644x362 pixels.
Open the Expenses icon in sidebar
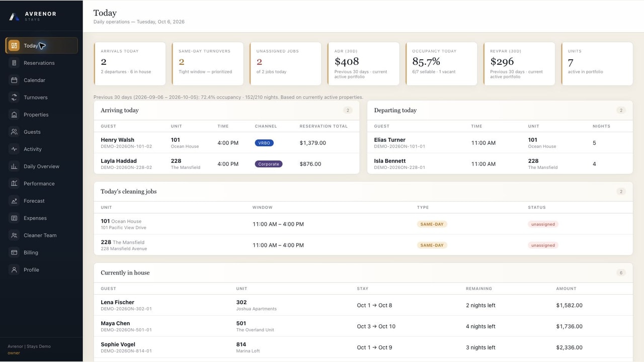pos(14,218)
